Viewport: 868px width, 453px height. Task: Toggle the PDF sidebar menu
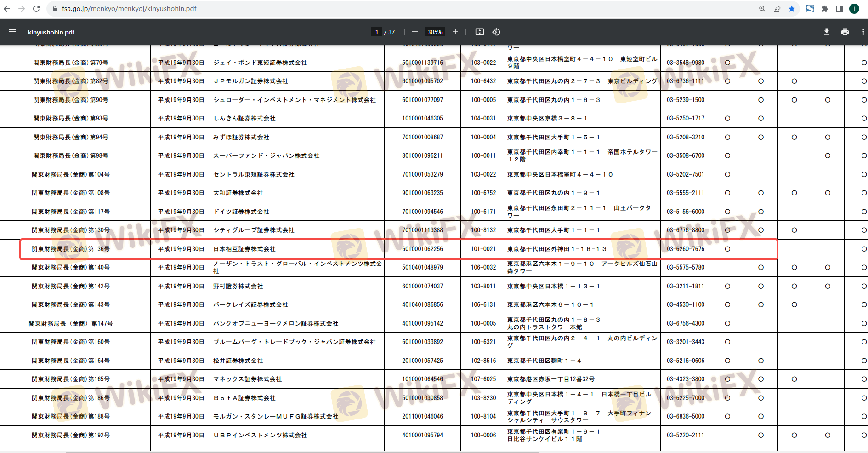click(x=12, y=32)
